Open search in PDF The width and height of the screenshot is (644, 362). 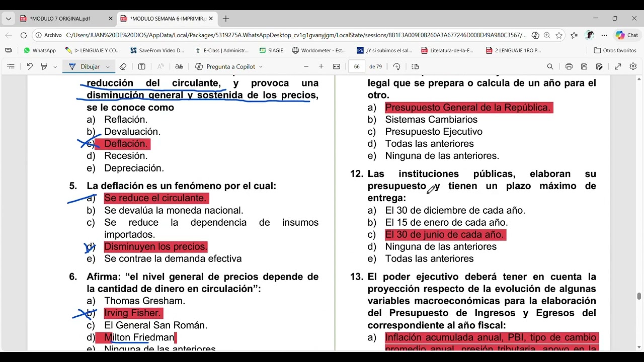[550, 66]
